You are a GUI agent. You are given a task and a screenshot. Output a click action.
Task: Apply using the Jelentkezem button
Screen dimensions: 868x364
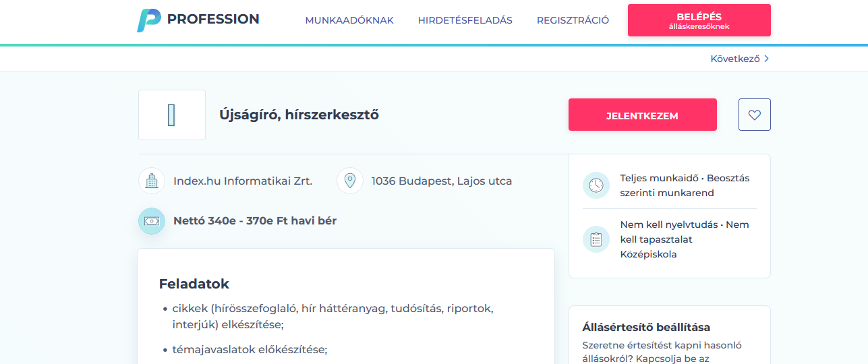(x=642, y=115)
